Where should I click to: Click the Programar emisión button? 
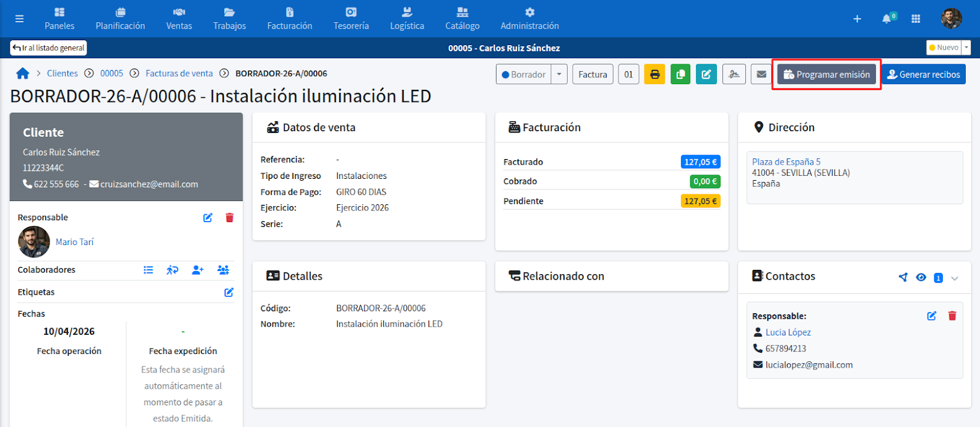click(826, 74)
